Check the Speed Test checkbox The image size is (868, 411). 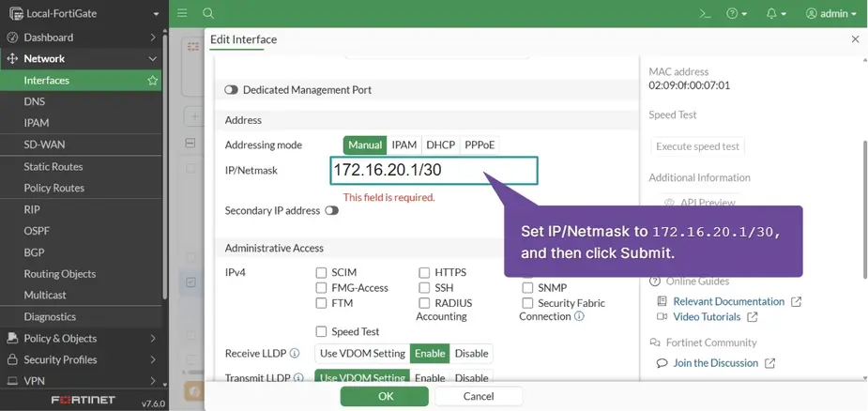(321, 332)
